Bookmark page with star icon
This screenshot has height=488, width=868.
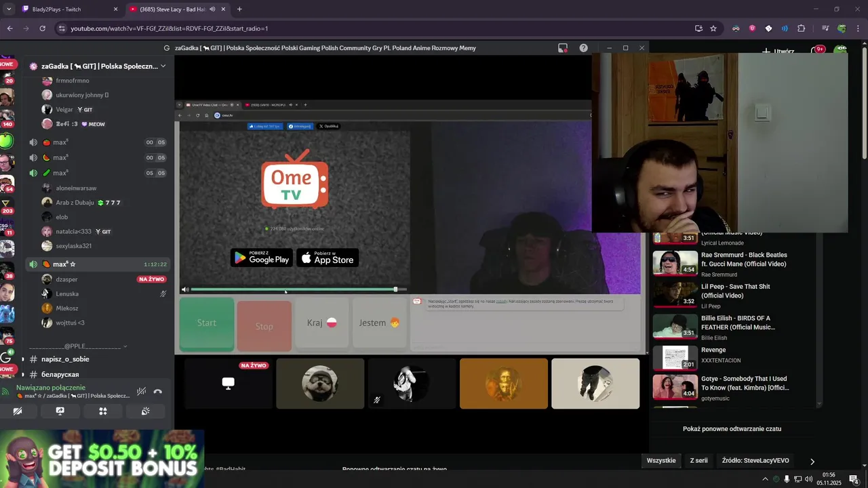(x=713, y=28)
